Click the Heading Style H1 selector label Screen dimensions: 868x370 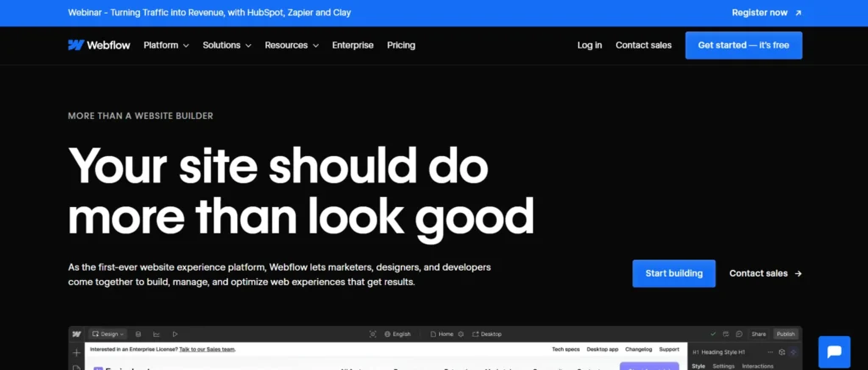723,351
